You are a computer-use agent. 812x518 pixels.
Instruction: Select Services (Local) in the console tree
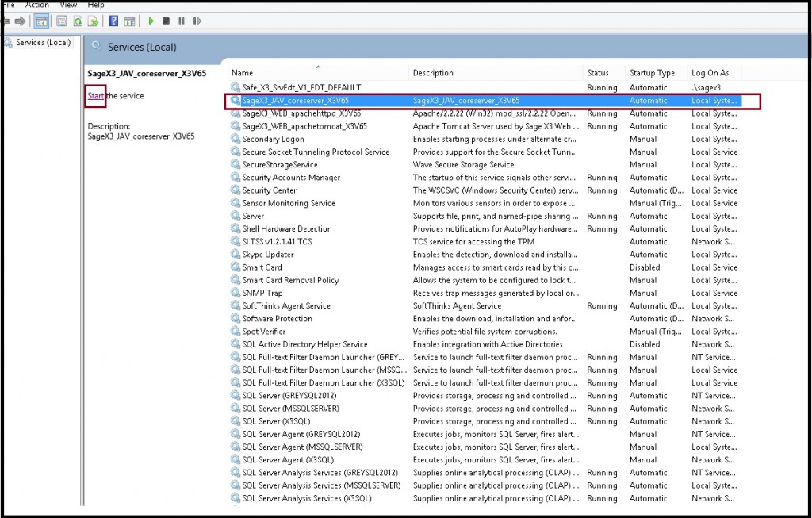[x=43, y=43]
